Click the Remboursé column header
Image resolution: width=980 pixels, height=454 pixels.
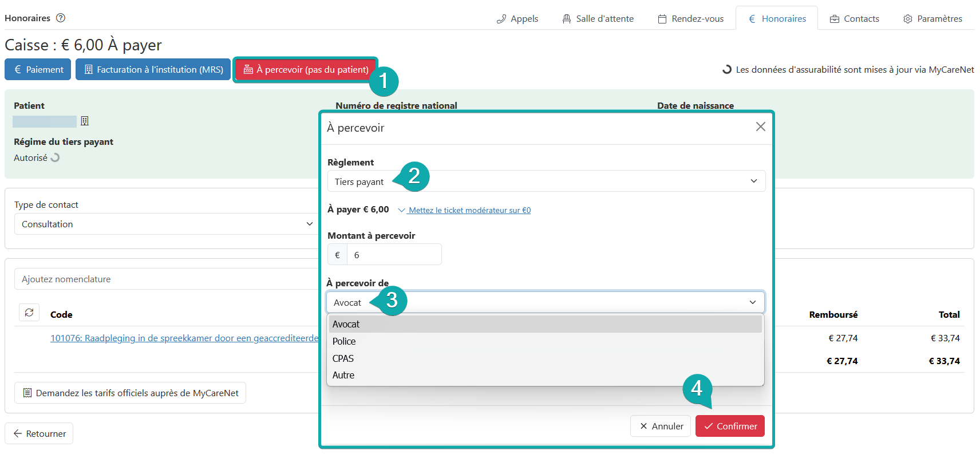[x=833, y=314]
